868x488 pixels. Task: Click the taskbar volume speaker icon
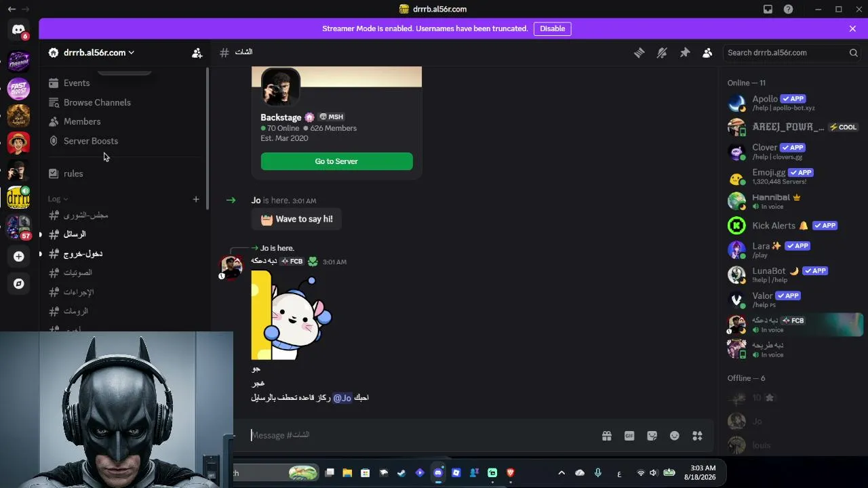tap(654, 473)
